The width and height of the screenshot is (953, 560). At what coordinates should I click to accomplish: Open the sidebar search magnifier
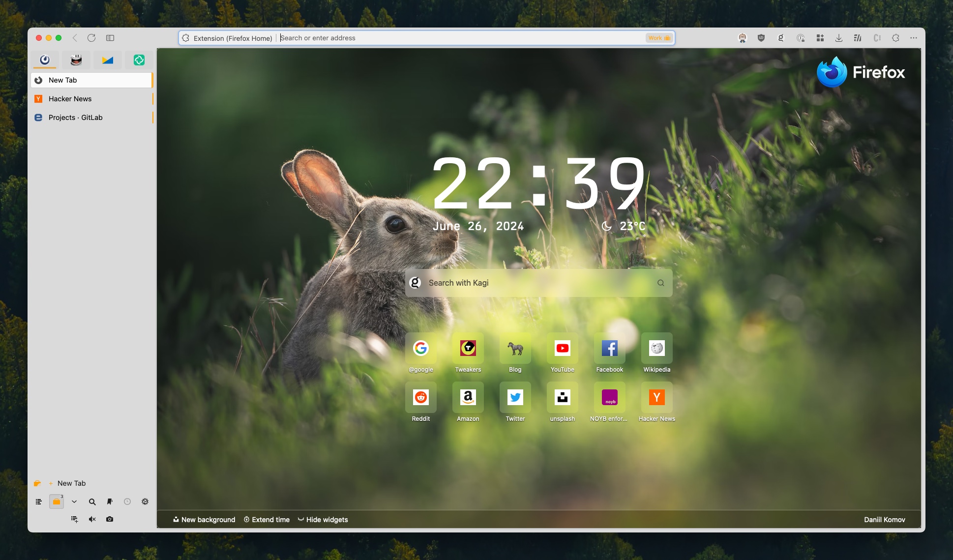tap(92, 501)
